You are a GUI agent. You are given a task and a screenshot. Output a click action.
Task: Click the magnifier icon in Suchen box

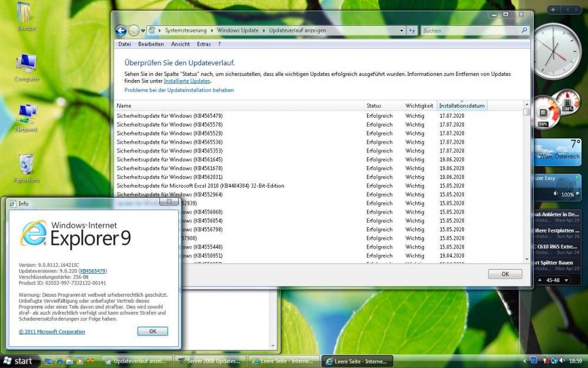(x=524, y=31)
